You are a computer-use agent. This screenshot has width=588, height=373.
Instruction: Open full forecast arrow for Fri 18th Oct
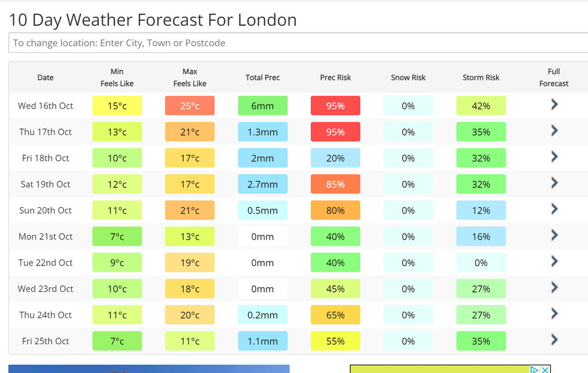tap(554, 157)
